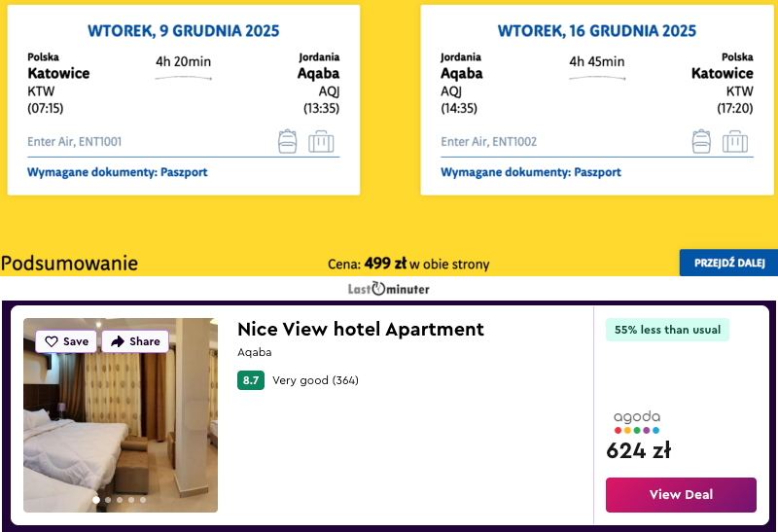Select the second photo carousel dot
Screen dimensions: 778x532
pyautogui.click(x=107, y=500)
